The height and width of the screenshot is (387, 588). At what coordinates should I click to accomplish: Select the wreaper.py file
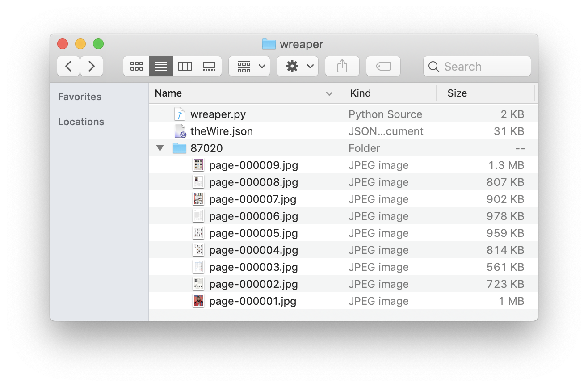[x=218, y=114]
